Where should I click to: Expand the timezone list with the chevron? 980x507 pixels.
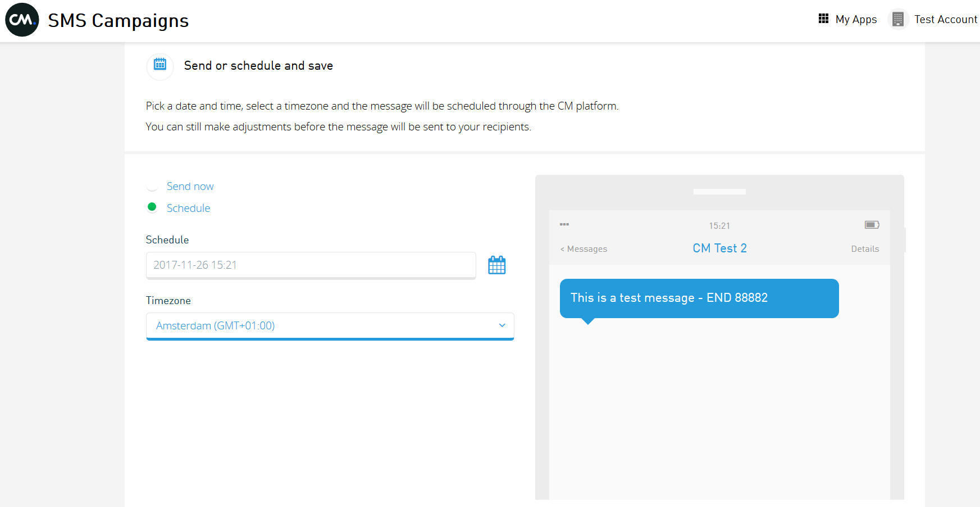[502, 325]
